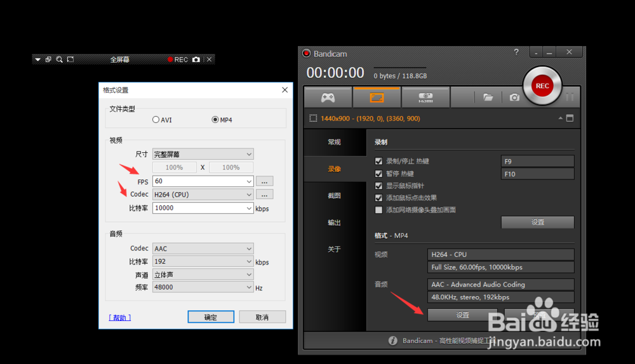Open the 关于 tab in Bandicam sidebar
The image size is (635, 364).
pyautogui.click(x=335, y=249)
